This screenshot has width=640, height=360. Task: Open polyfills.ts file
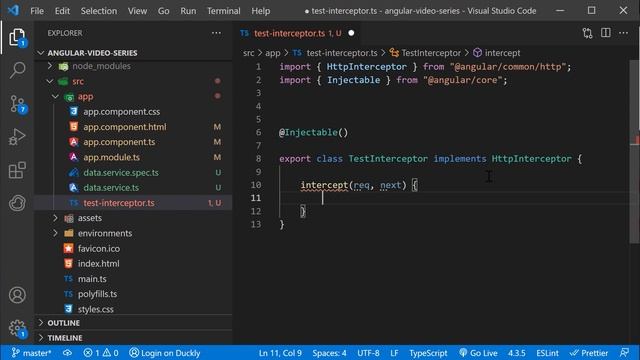coord(97,294)
